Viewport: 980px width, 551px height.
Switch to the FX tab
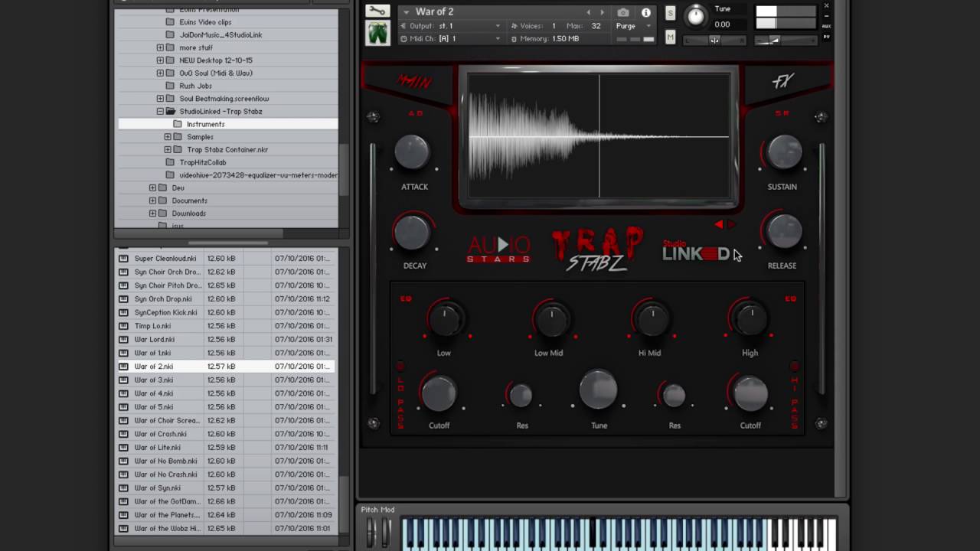tap(782, 80)
